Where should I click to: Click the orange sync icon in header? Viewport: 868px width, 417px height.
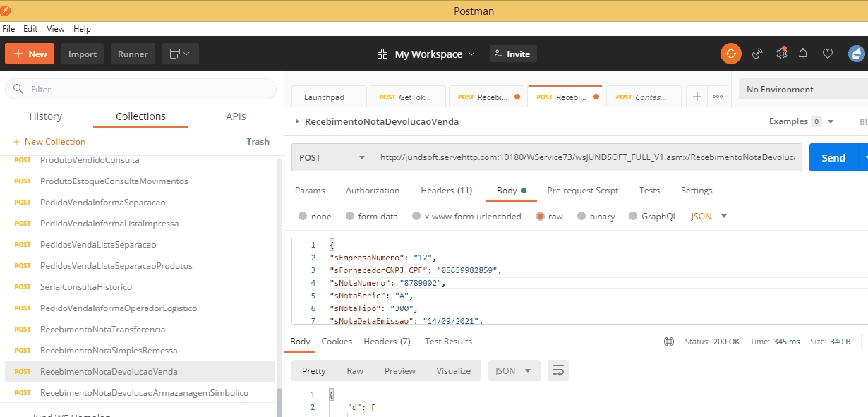tap(730, 54)
